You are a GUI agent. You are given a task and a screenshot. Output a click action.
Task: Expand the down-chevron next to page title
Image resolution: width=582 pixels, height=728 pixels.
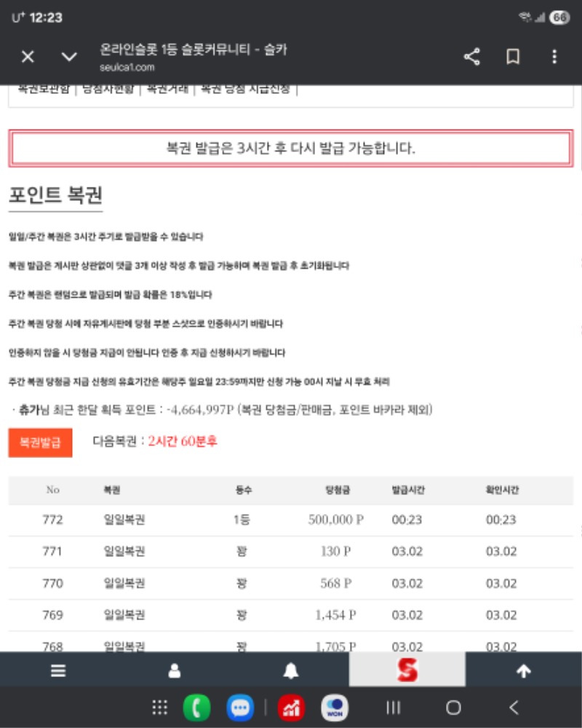[x=69, y=58]
